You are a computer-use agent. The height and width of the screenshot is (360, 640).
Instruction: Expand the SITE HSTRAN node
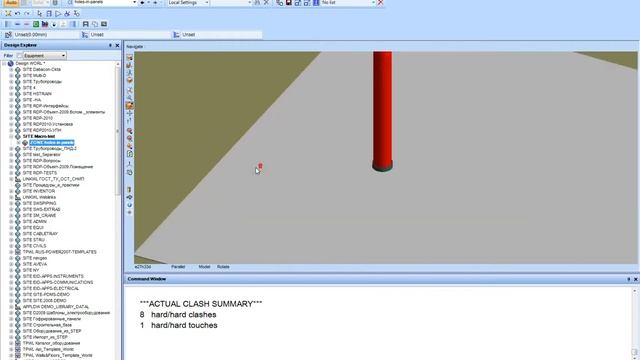click(11, 94)
